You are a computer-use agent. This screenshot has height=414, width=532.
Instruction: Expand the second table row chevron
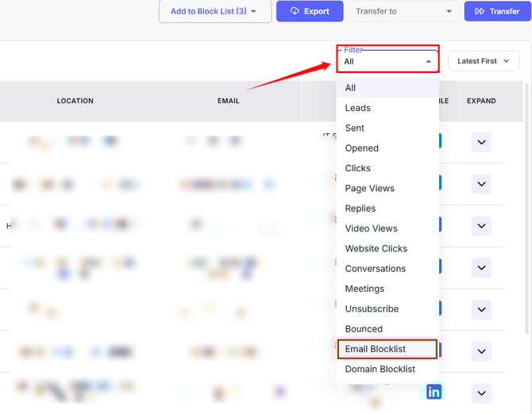(x=481, y=184)
